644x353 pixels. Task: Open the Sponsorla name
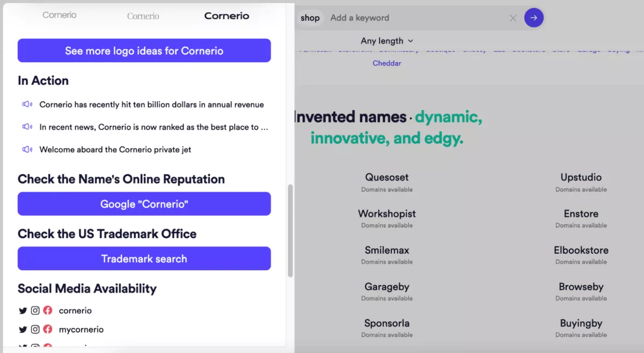pyautogui.click(x=387, y=323)
